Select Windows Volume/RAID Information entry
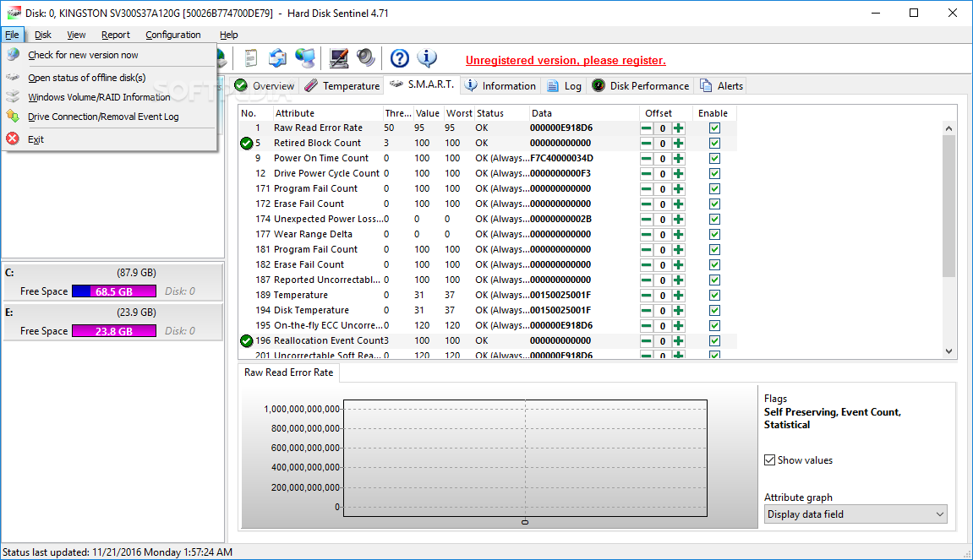Viewport: 973px width, 560px height. (110, 97)
